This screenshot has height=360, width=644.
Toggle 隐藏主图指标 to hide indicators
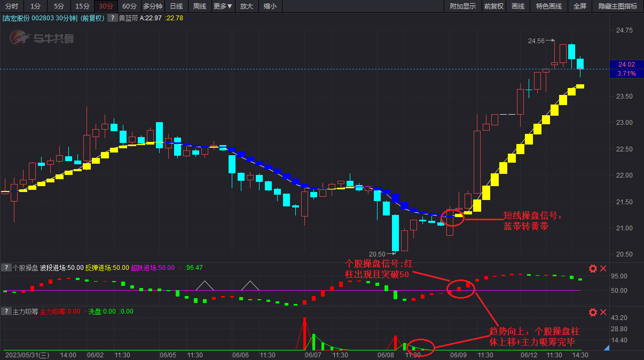tap(618, 6)
